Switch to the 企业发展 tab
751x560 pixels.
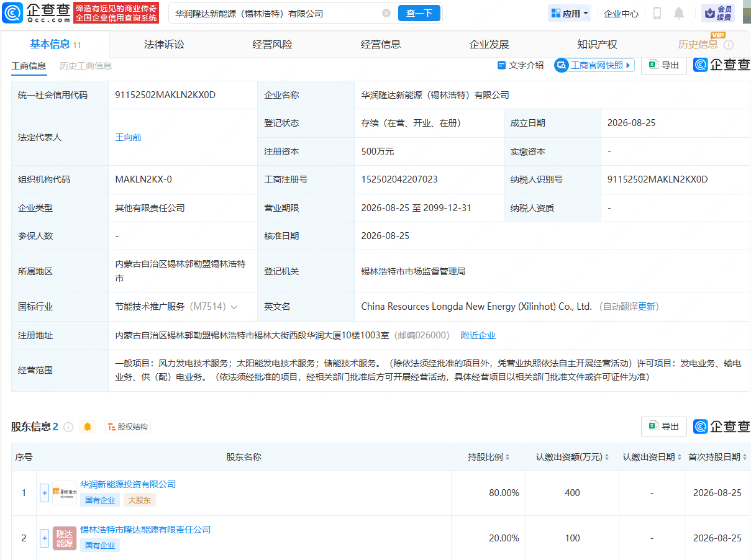[489, 44]
